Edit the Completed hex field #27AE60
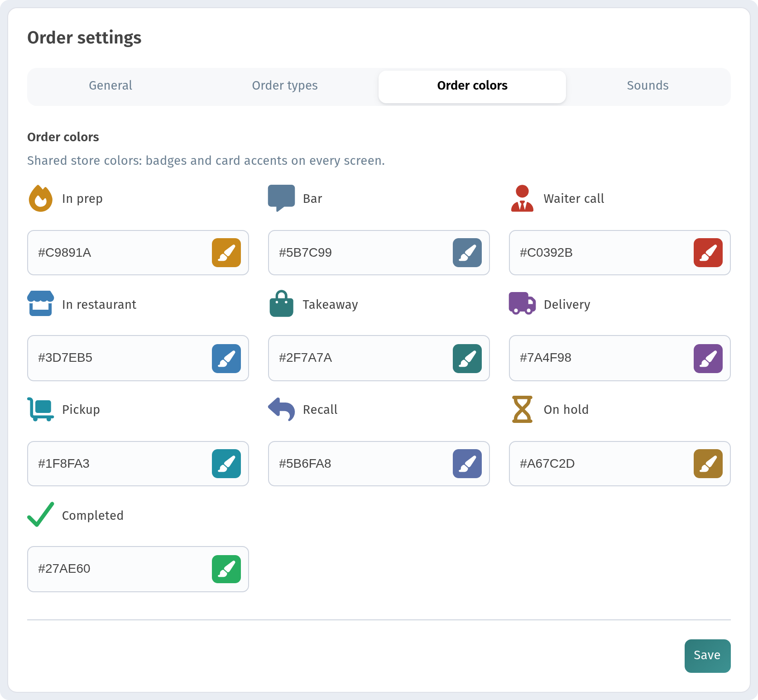 [x=138, y=569]
